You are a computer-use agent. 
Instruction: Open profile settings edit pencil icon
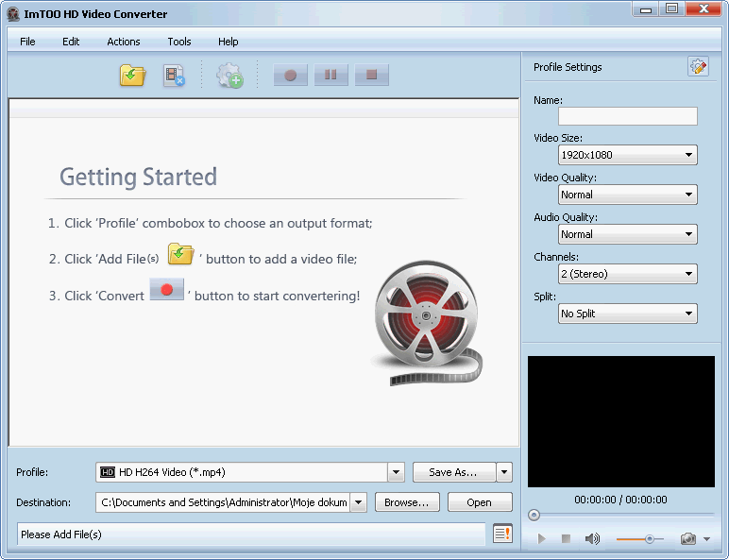click(698, 66)
